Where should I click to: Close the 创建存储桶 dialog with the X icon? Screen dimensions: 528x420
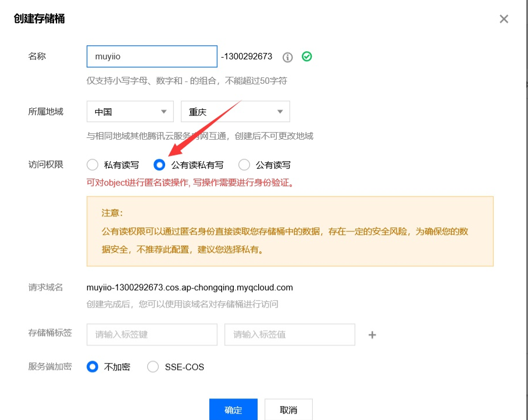click(504, 19)
